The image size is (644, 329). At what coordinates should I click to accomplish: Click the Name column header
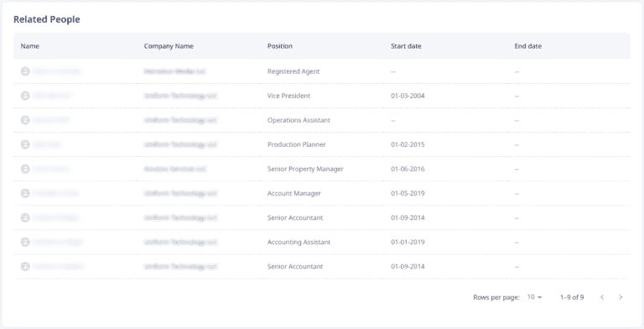click(x=30, y=46)
